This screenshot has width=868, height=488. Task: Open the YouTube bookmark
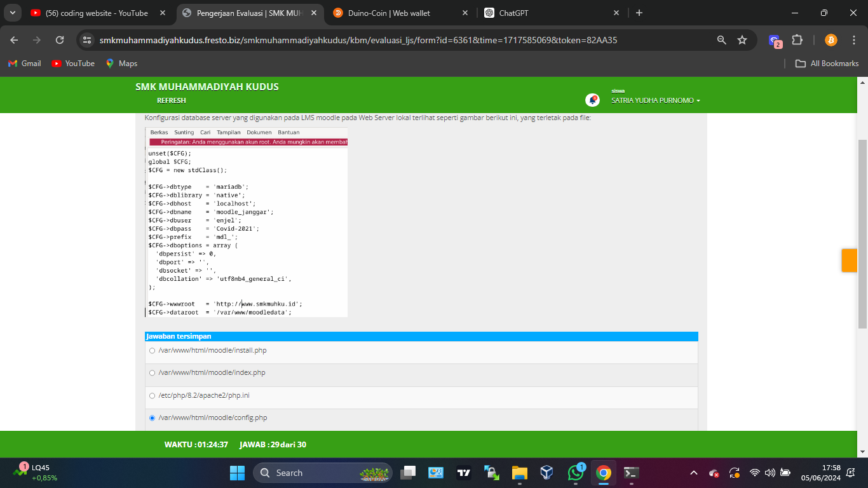point(73,64)
